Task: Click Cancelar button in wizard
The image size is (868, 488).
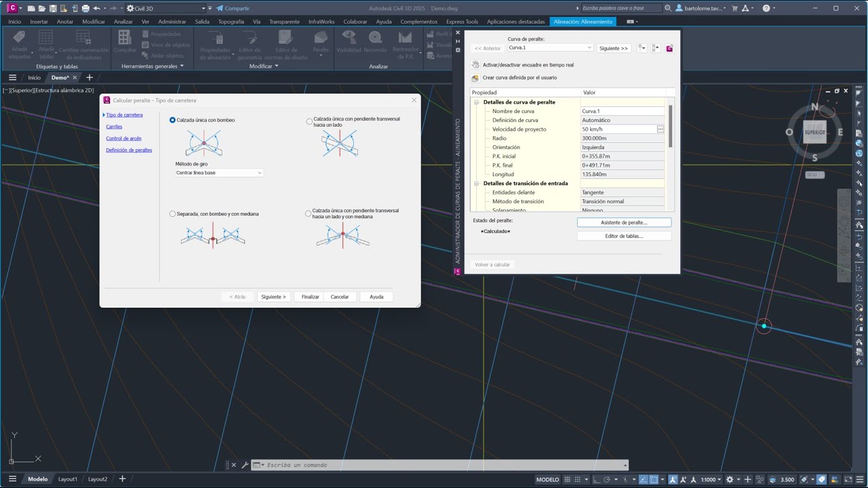Action: 340,297
